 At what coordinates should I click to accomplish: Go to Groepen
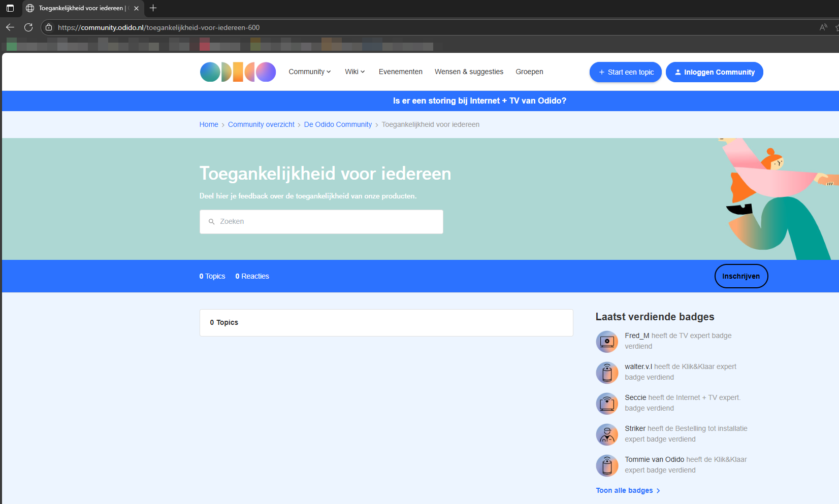point(529,72)
